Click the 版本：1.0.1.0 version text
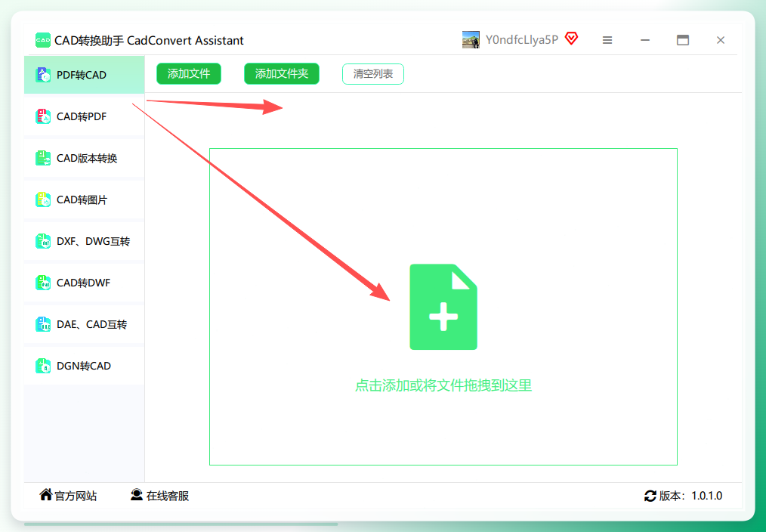766x532 pixels. click(x=690, y=496)
